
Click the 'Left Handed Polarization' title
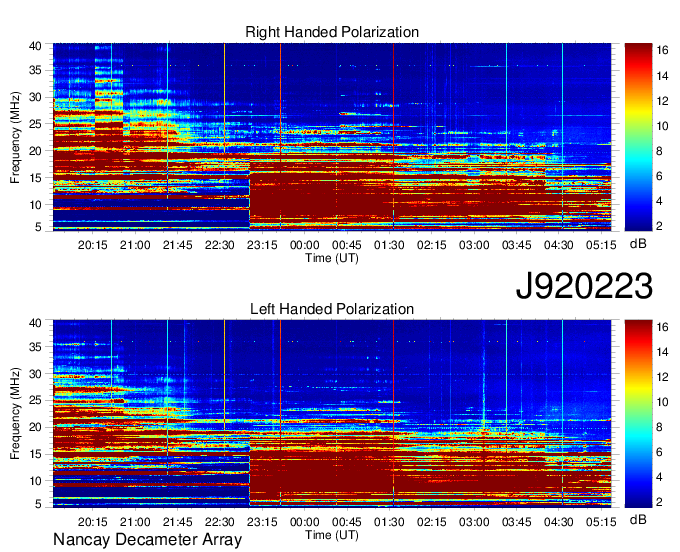pyautogui.click(x=332, y=309)
